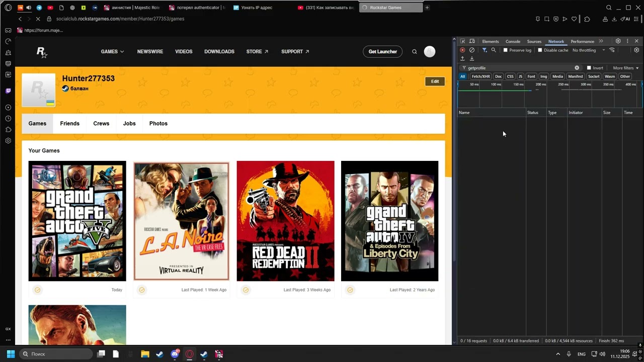Import a HAR file with the upload icon
Image resolution: width=644 pixels, height=362 pixels.
pos(462,59)
